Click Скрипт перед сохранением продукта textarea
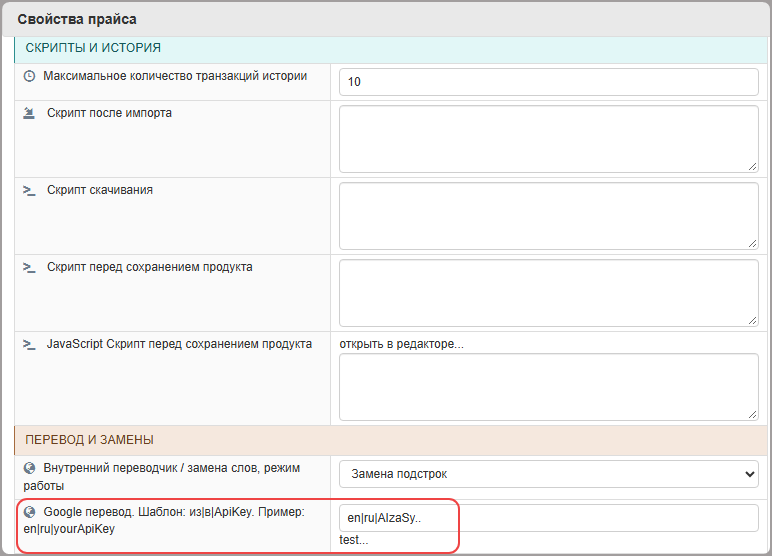The image size is (772, 556). point(548,293)
